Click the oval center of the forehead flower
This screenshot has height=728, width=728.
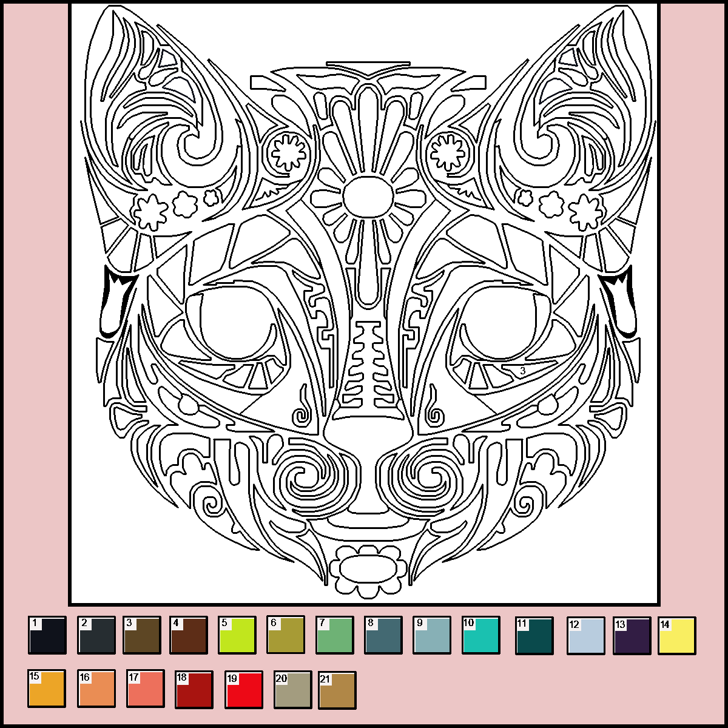[x=368, y=196]
